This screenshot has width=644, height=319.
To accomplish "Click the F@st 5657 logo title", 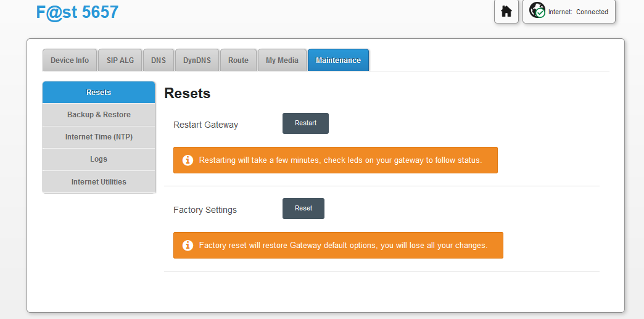I will (x=77, y=12).
